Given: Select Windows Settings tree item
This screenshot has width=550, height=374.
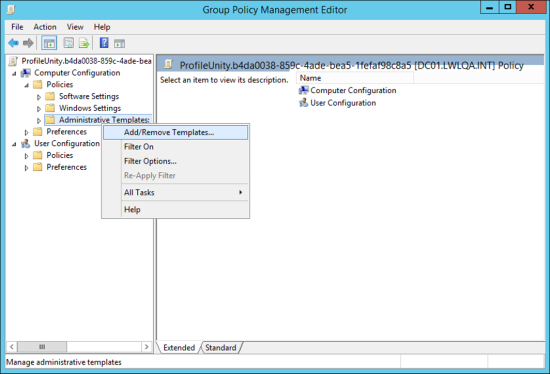Looking at the screenshot, I should pos(90,108).
